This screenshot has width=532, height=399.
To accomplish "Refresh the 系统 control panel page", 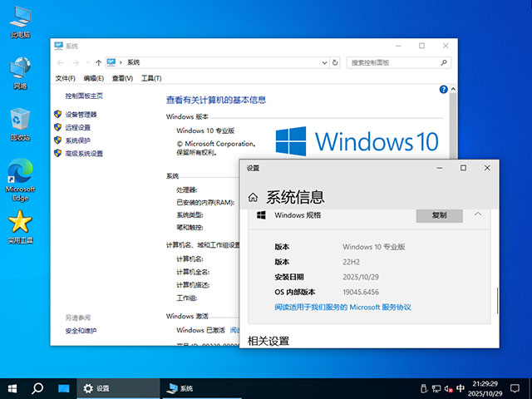I will pos(335,63).
